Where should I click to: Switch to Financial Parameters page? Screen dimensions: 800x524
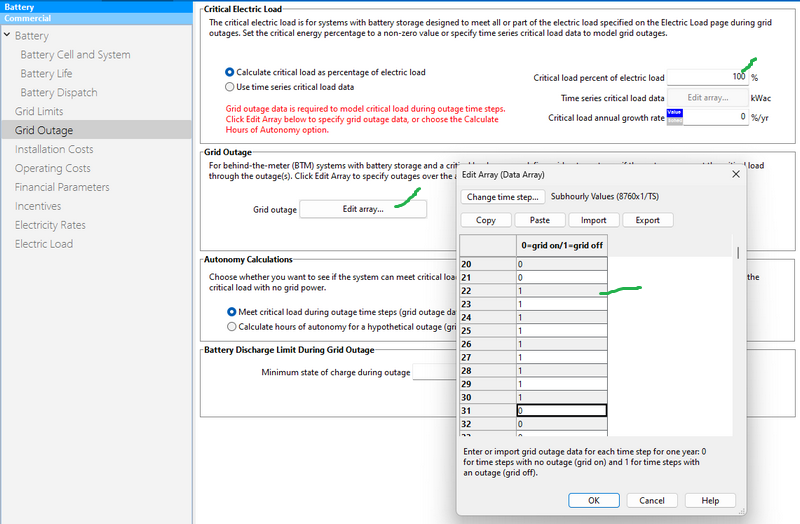coord(62,187)
